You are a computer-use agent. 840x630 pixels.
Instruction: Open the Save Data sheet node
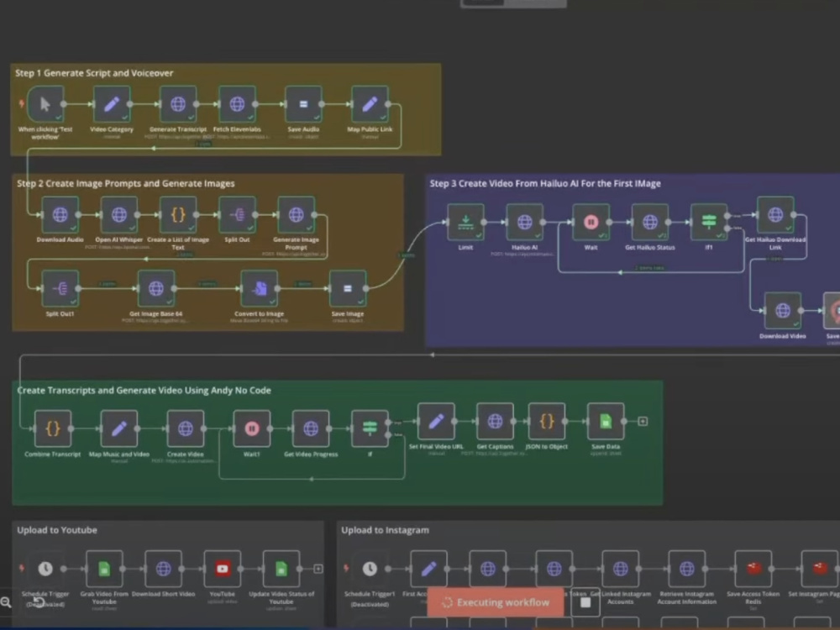pyautogui.click(x=606, y=422)
